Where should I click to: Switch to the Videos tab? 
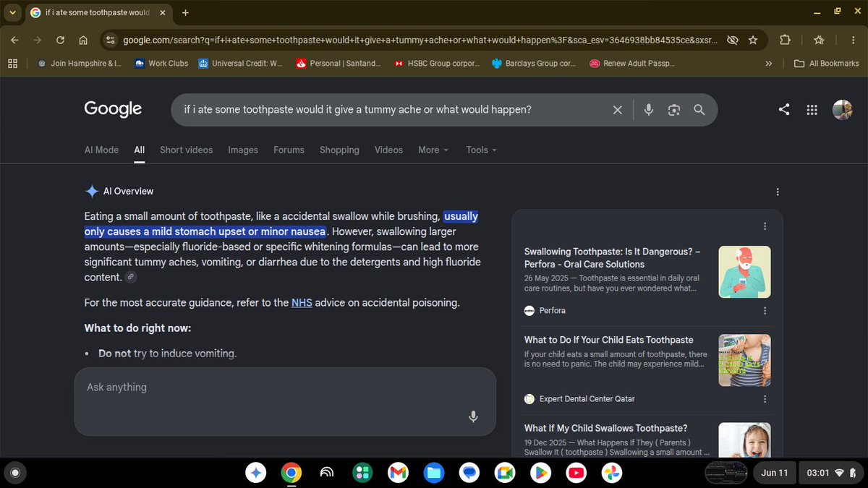click(388, 150)
